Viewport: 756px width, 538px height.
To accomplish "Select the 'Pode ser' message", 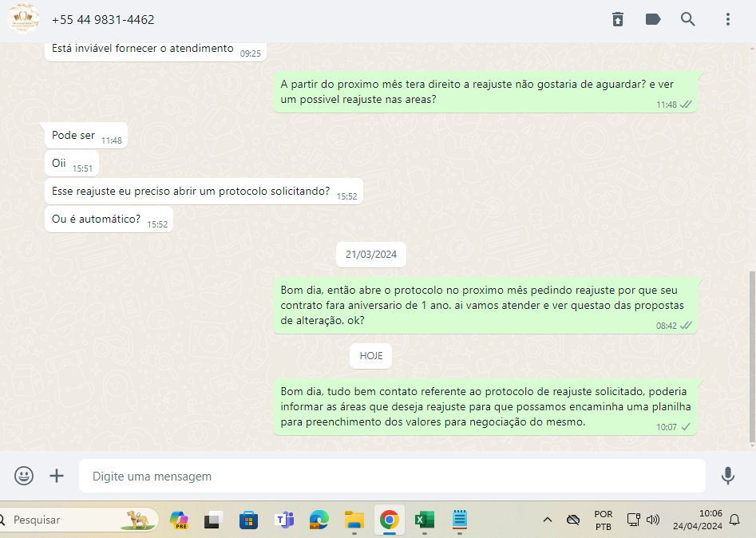I will 86,136.
